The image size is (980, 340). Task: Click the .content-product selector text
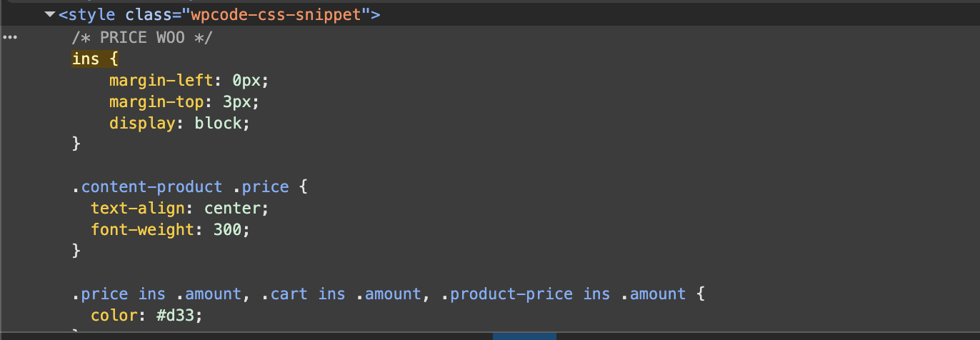pyautogui.click(x=147, y=187)
